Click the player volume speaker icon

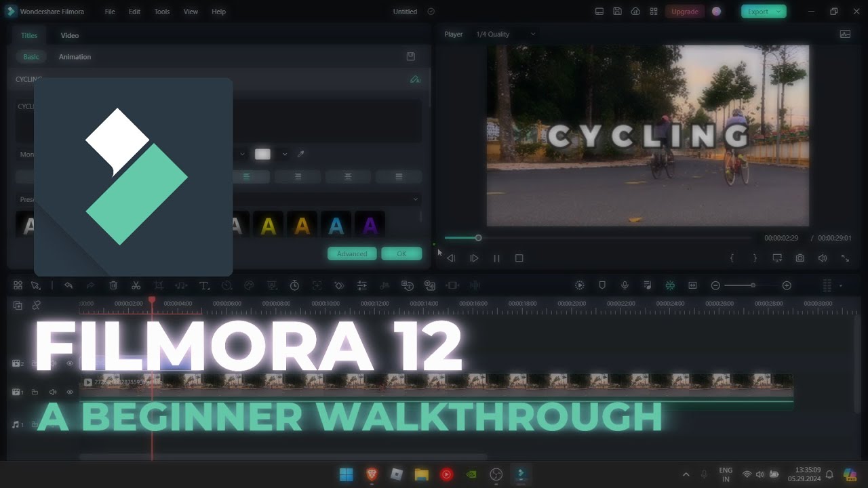[x=823, y=258]
